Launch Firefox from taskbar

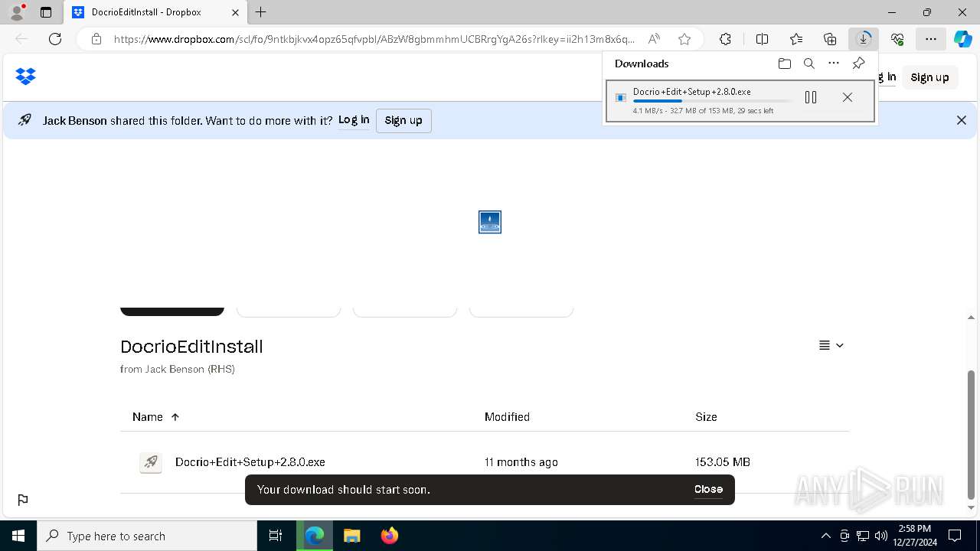(x=389, y=536)
